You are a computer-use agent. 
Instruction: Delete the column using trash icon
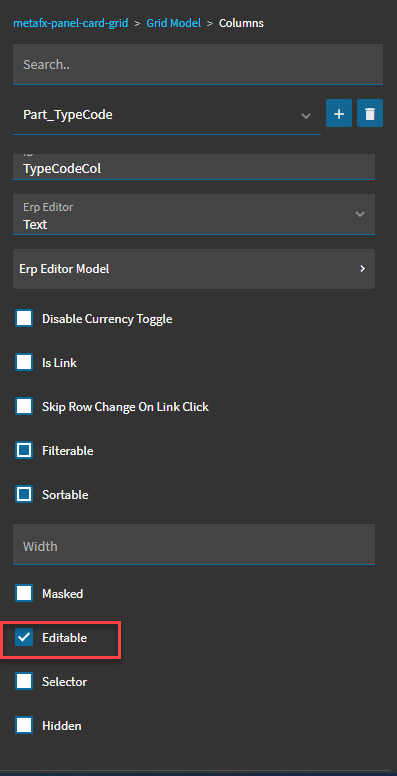[370, 113]
